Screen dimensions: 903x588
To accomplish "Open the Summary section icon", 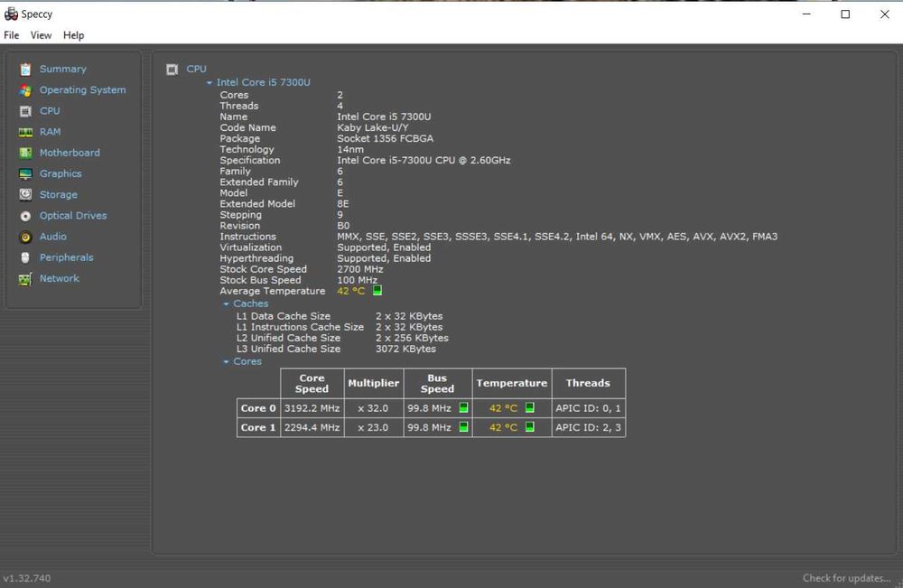I will click(25, 69).
